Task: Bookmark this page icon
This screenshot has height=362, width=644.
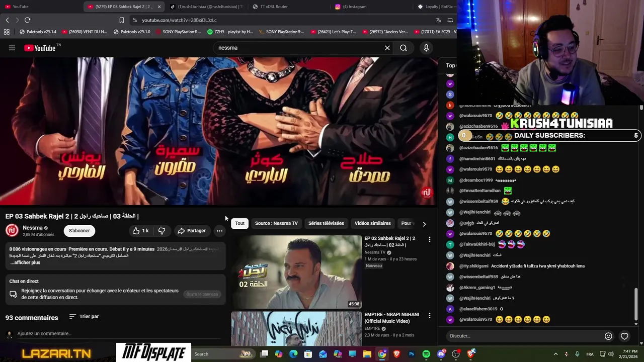Action: pos(122,20)
